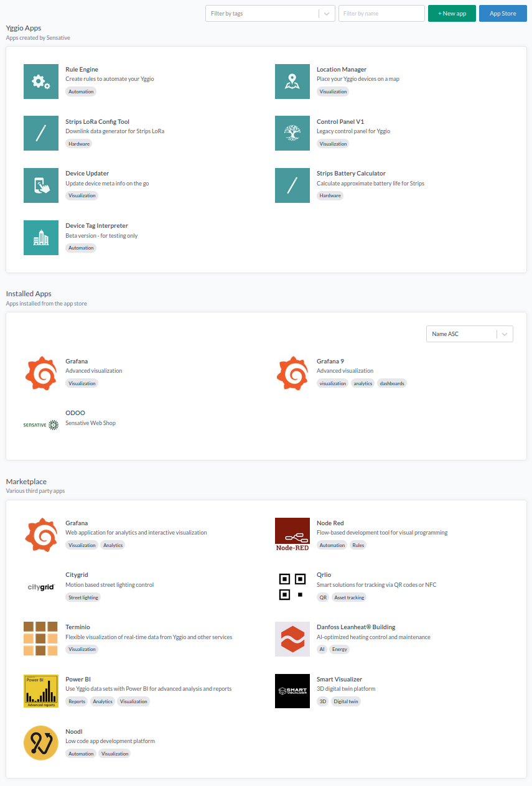
Task: Open the Filter by tags dropdown
Action: tap(270, 14)
